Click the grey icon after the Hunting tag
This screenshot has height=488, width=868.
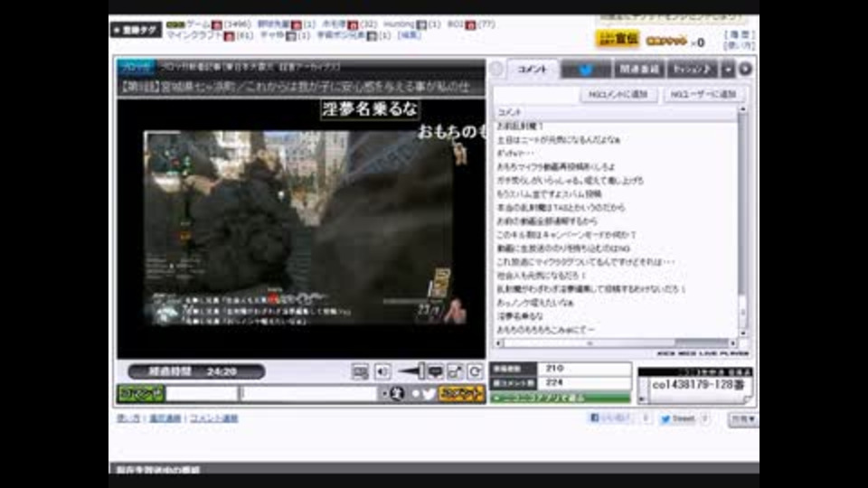421,25
